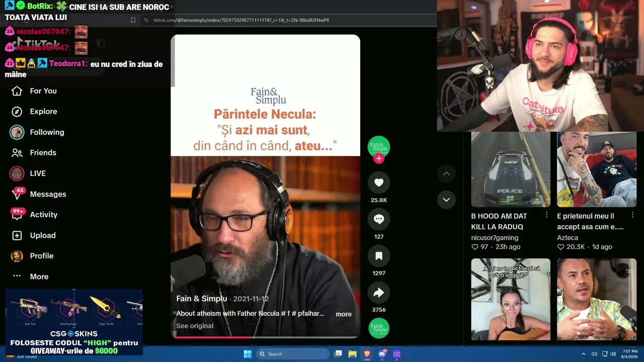Image resolution: width=644 pixels, height=362 pixels.
Task: Click the video date 2021-11-12
Action: click(251, 299)
